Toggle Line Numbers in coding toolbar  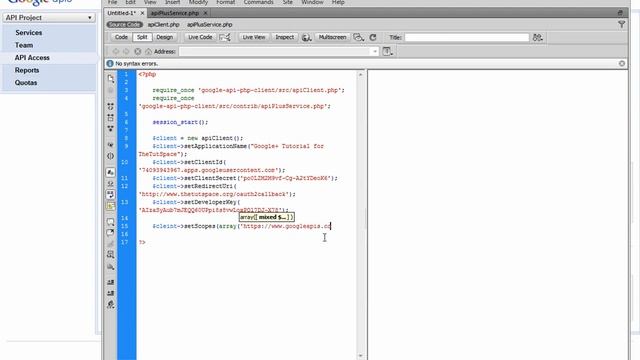coord(111,172)
